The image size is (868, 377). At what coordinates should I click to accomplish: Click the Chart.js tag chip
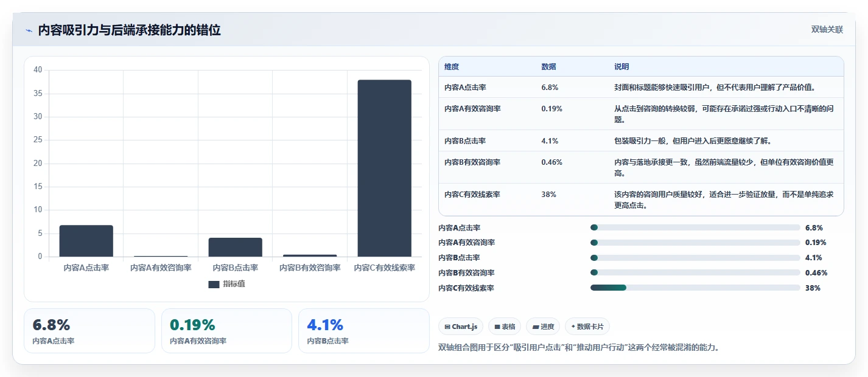pyautogui.click(x=461, y=327)
